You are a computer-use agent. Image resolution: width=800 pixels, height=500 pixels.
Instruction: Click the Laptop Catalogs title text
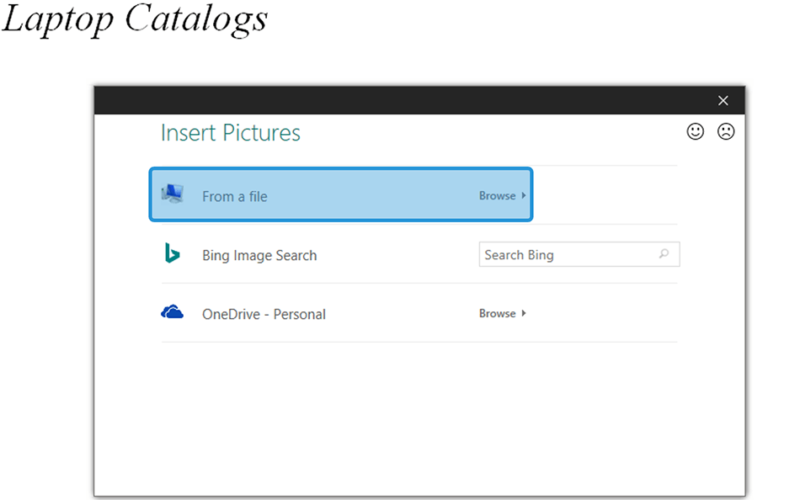135,19
